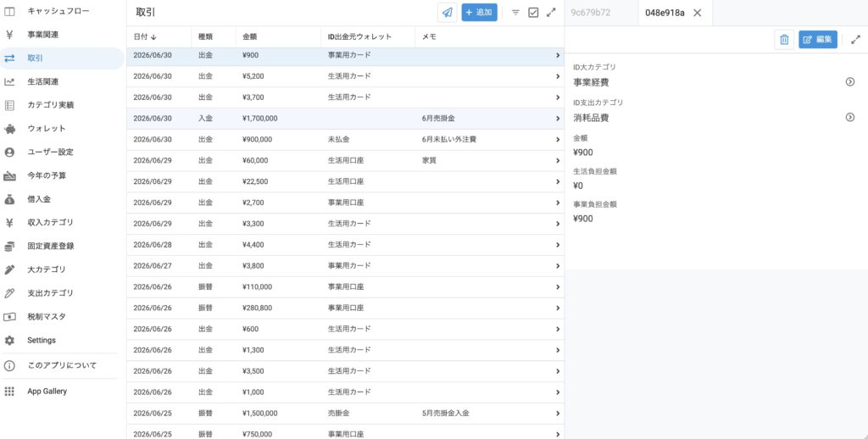
Task: Open the 家賃 row chevron
Action: [558, 160]
